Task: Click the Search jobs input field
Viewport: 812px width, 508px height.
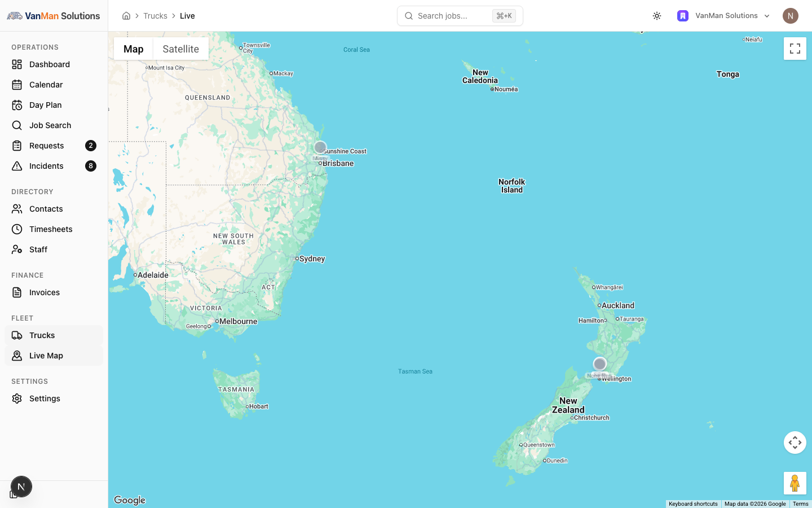Action: (460, 16)
